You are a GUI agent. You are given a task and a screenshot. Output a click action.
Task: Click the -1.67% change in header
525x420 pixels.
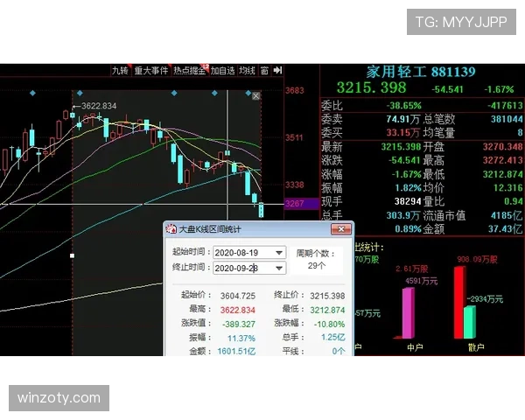coord(499,89)
